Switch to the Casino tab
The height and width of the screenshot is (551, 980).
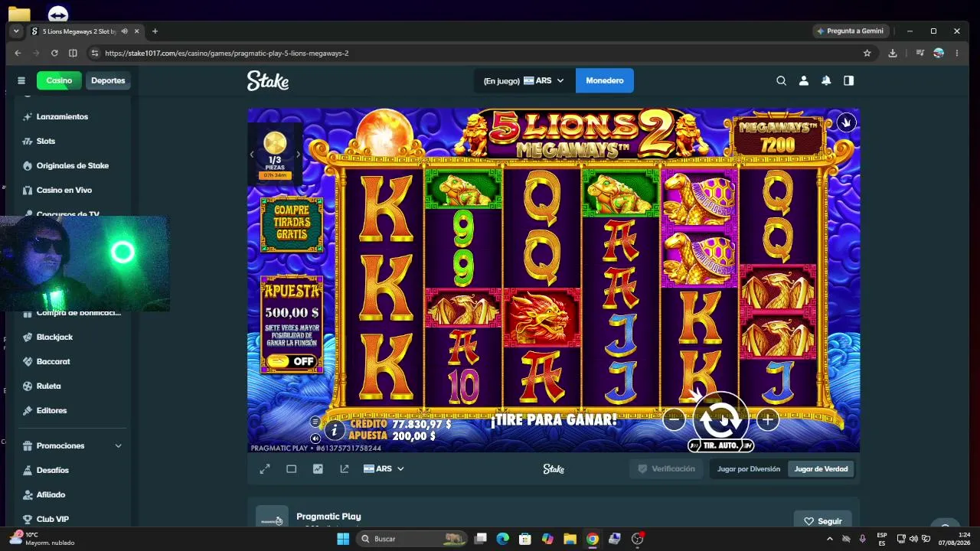pos(59,80)
